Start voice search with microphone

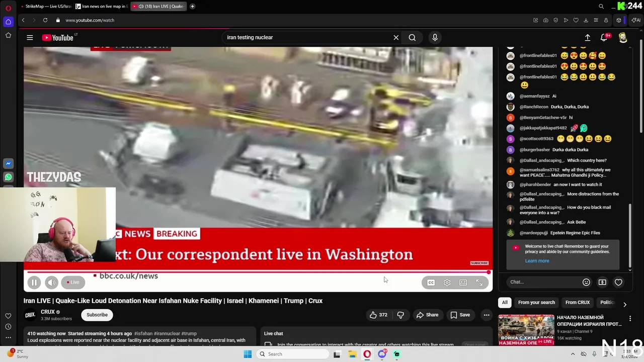(435, 37)
